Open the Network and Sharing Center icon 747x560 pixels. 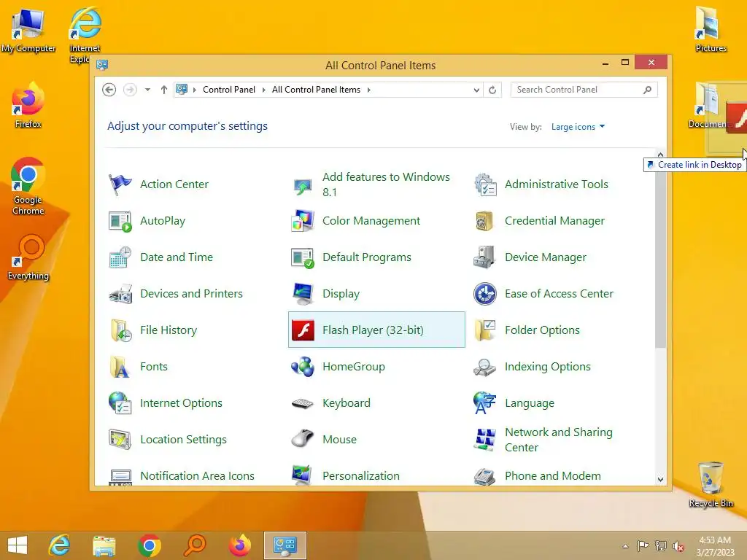484,440
